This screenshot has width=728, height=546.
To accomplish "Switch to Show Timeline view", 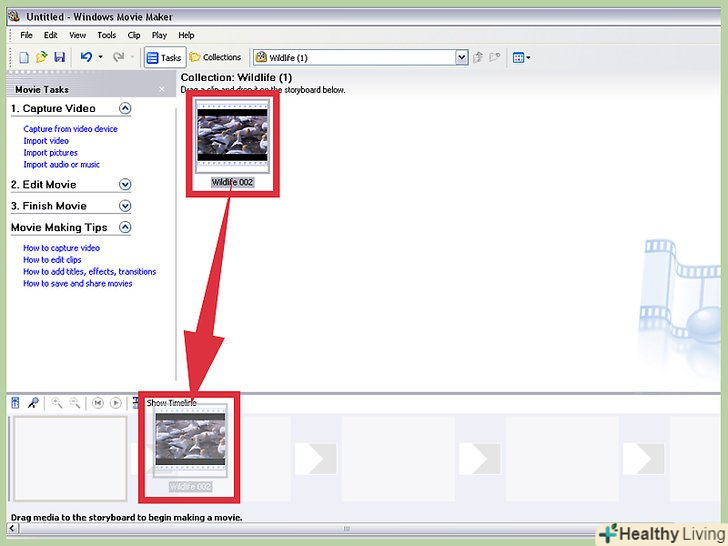I will pyautogui.click(x=171, y=403).
